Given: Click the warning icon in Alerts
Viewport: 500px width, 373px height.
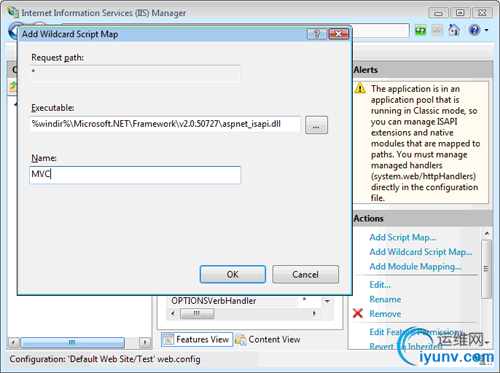Looking at the screenshot, I should 360,88.
